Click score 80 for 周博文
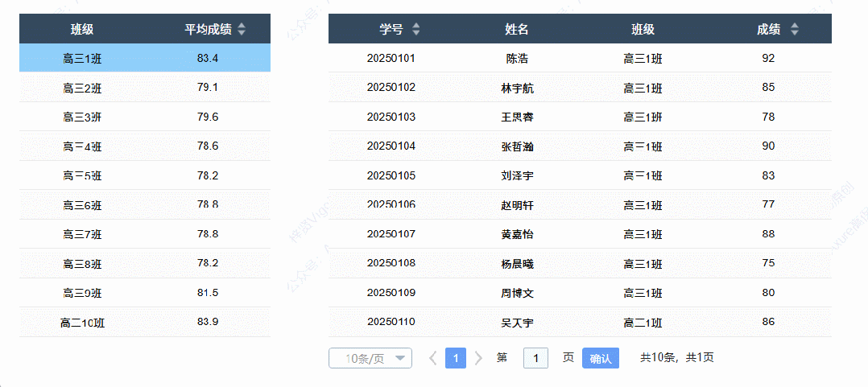This screenshot has width=868, height=387. coord(768,292)
